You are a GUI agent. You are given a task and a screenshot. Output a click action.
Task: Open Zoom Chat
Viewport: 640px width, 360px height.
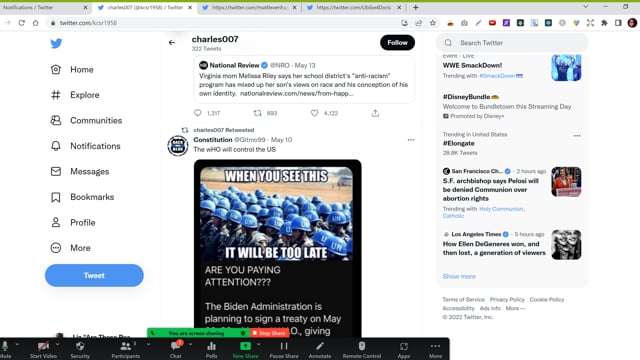pyautogui.click(x=176, y=350)
